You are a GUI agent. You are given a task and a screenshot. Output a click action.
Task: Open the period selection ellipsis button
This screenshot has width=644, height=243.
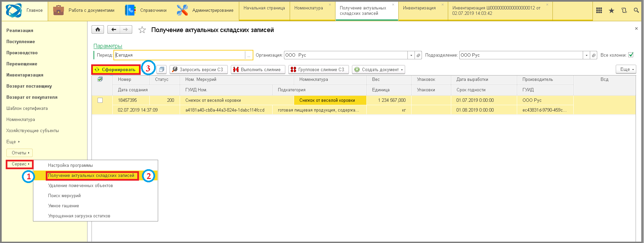(x=249, y=55)
